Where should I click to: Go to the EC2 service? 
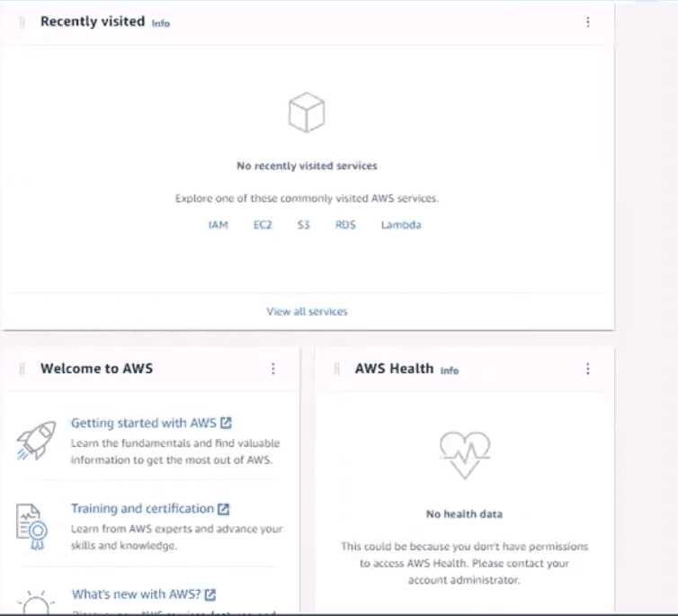(263, 225)
